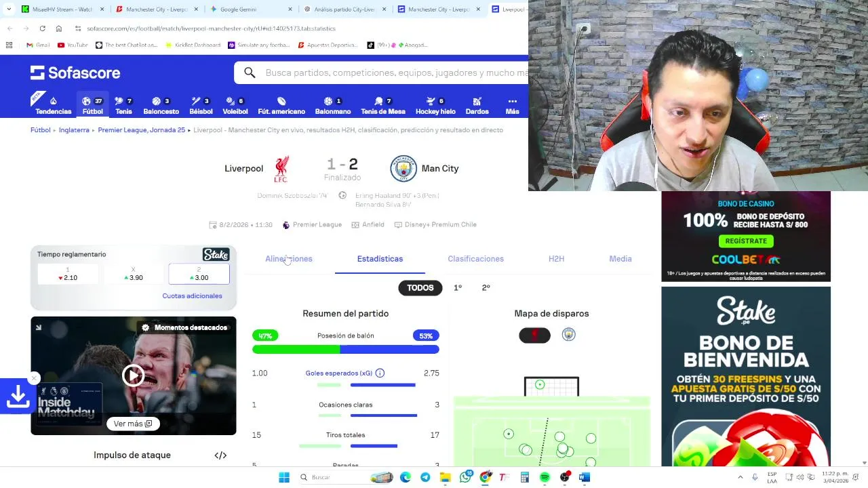This screenshot has height=488, width=868.
Task: Open the Dardos sport category
Action: pyautogui.click(x=477, y=106)
